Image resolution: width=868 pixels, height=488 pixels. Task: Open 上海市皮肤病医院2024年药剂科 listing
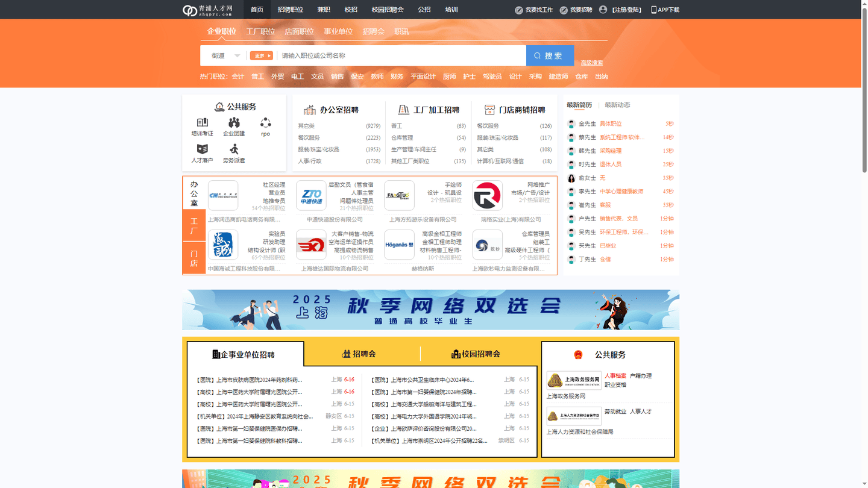pyautogui.click(x=249, y=380)
